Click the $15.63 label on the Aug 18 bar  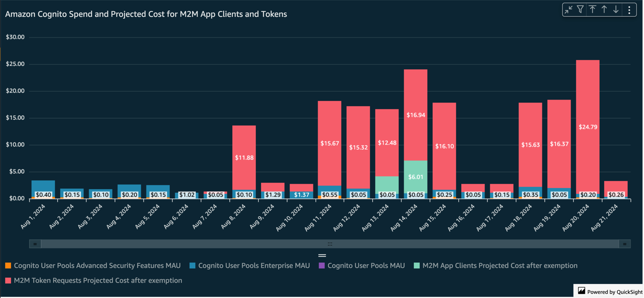[x=530, y=145]
